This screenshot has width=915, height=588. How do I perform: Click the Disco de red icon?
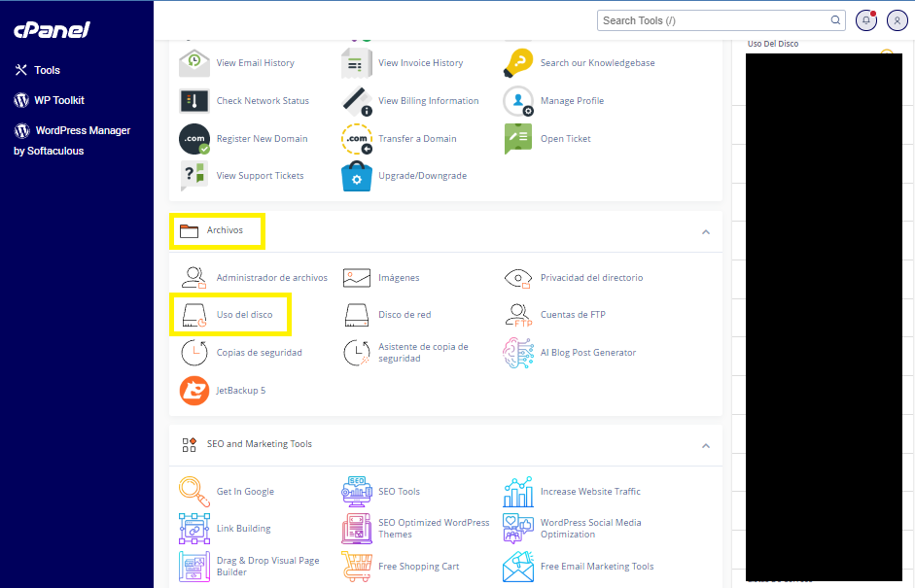click(357, 315)
